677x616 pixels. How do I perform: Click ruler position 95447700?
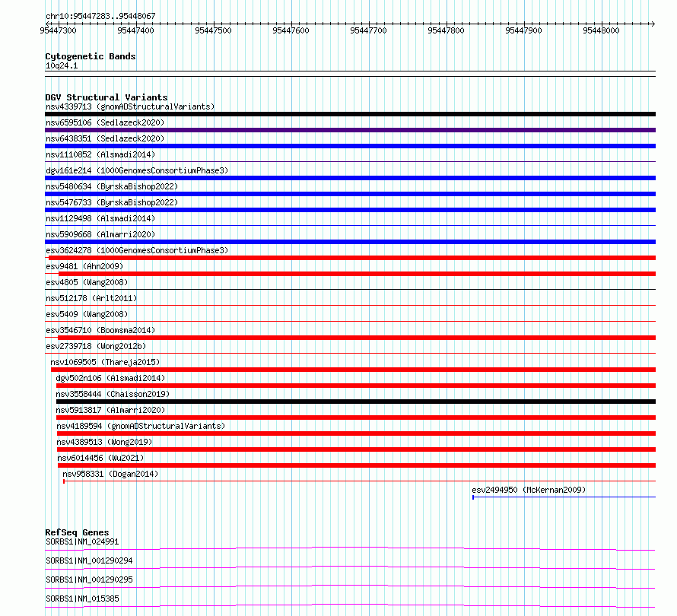click(369, 30)
